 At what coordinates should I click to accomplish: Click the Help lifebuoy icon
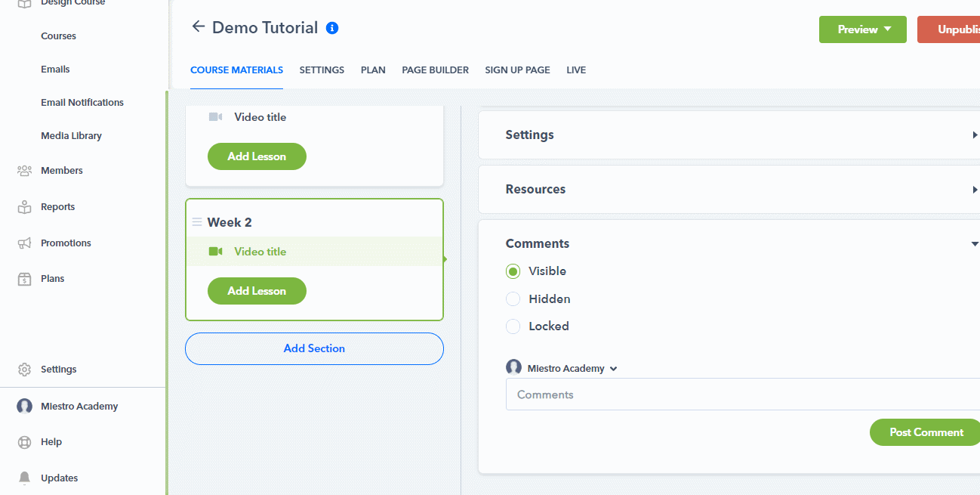(24, 442)
